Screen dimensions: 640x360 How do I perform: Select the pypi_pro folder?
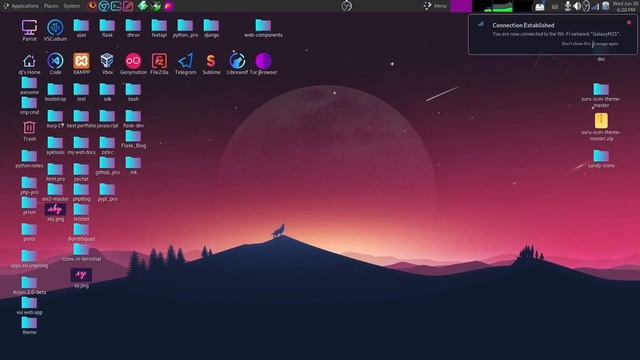tap(107, 192)
